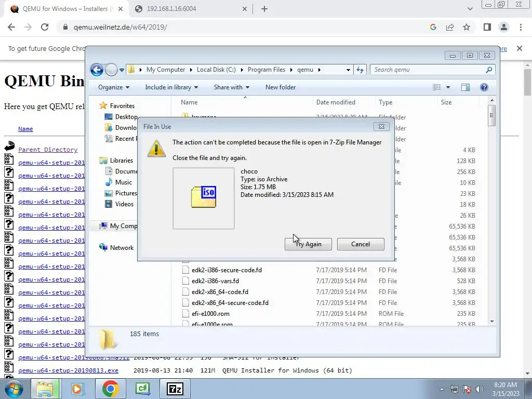Bookmark this page with star icon

[x=467, y=27]
